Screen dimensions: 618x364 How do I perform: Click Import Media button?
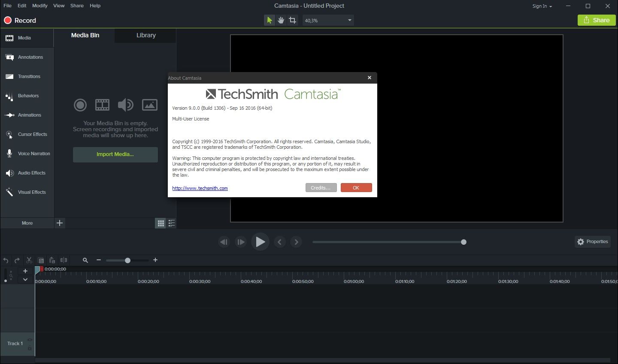pyautogui.click(x=115, y=154)
